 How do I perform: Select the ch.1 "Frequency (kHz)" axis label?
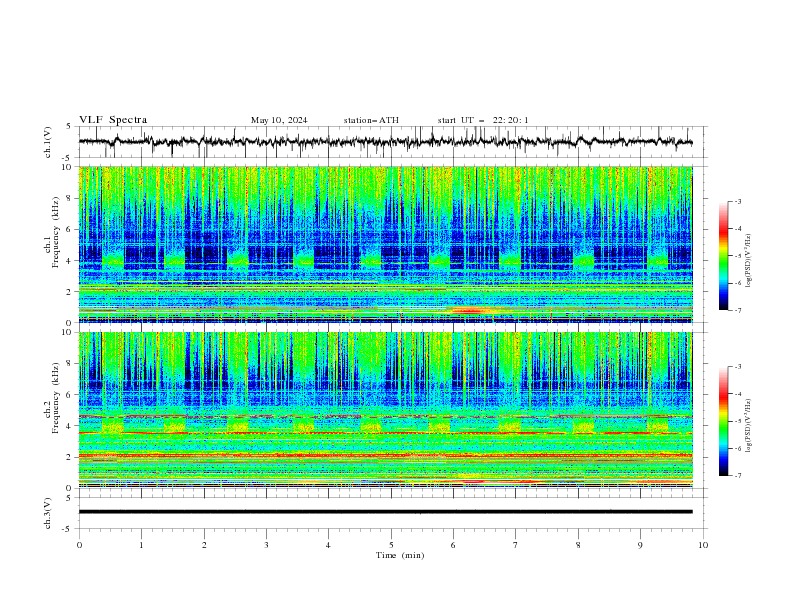click(56, 230)
